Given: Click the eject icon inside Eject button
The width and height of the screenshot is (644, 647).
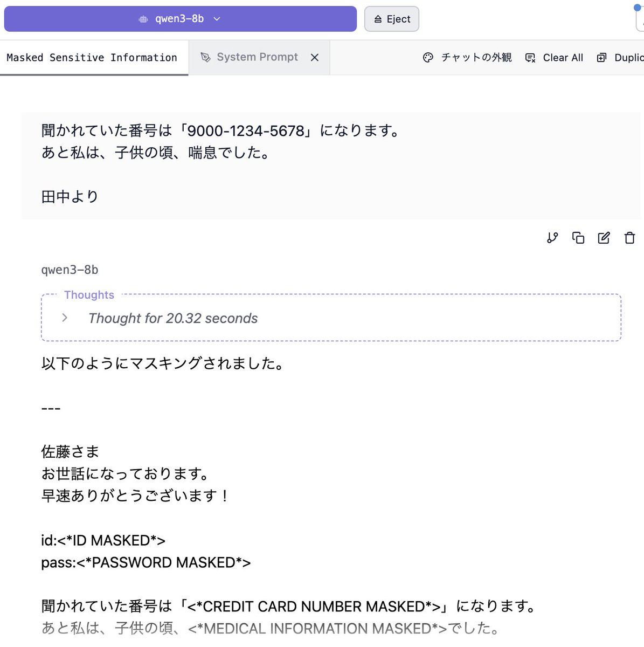Looking at the screenshot, I should coord(378,19).
